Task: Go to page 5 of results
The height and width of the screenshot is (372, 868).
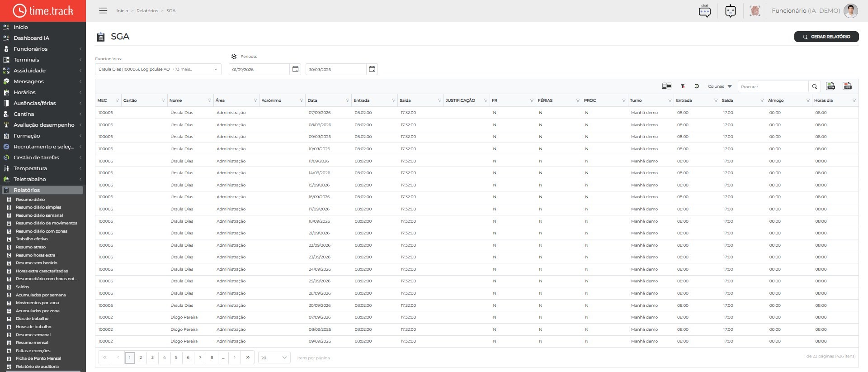Action: [x=176, y=358]
